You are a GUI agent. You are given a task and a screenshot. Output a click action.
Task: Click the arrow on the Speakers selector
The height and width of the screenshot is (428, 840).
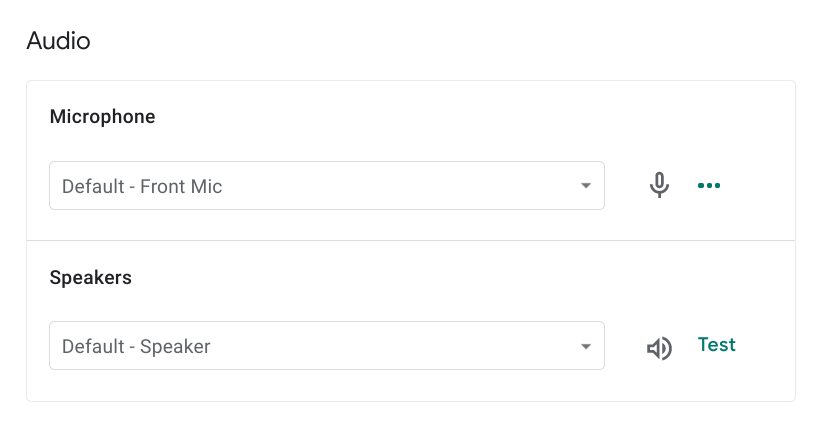586,347
